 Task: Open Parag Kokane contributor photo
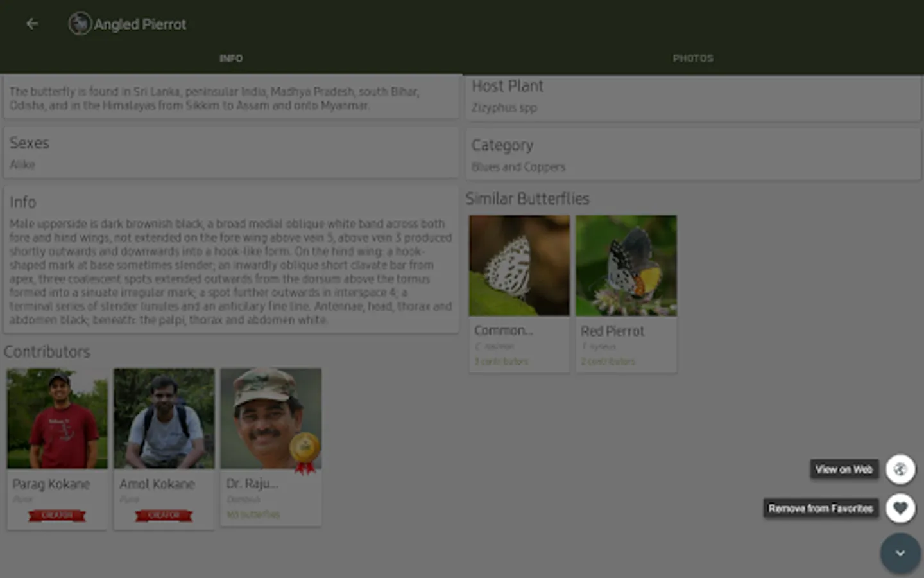coord(57,418)
